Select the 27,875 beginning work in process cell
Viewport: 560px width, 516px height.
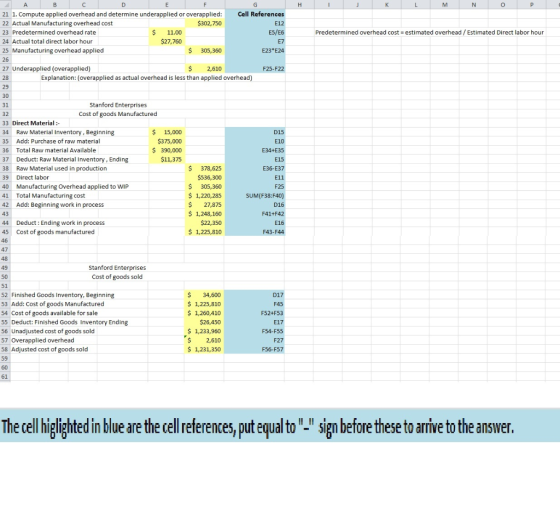205,205
